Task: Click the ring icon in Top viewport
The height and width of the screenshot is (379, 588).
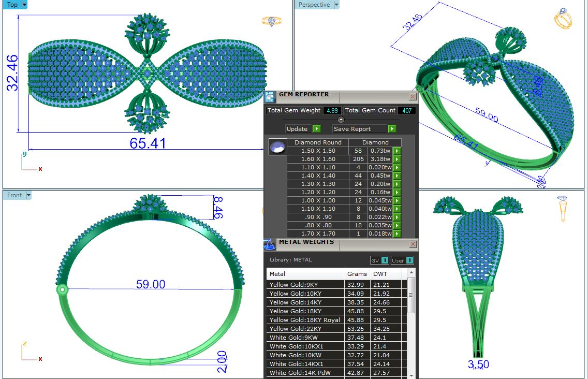Action: pyautogui.click(x=271, y=21)
